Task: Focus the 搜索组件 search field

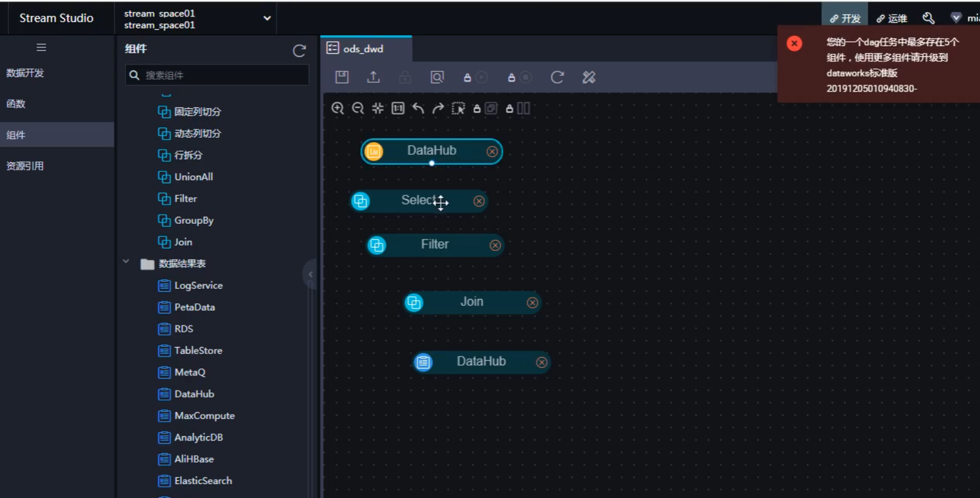Action: coord(217,75)
